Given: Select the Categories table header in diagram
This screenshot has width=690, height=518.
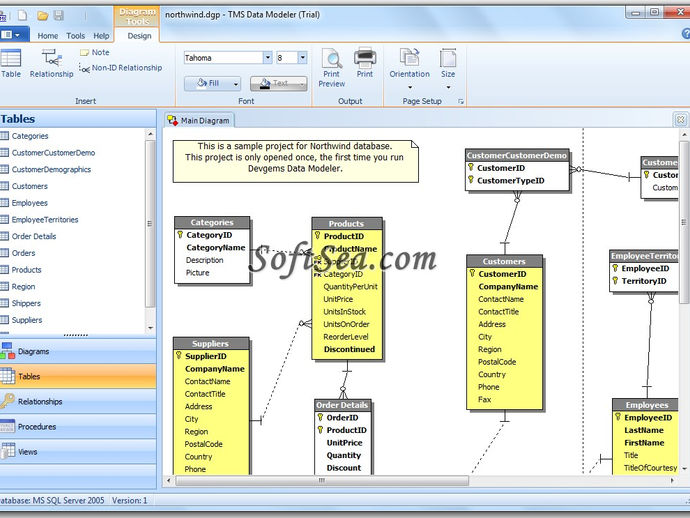Looking at the screenshot, I should tap(212, 222).
